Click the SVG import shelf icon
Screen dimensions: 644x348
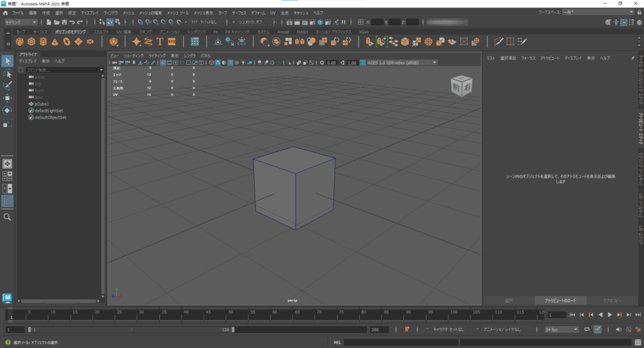point(172,42)
